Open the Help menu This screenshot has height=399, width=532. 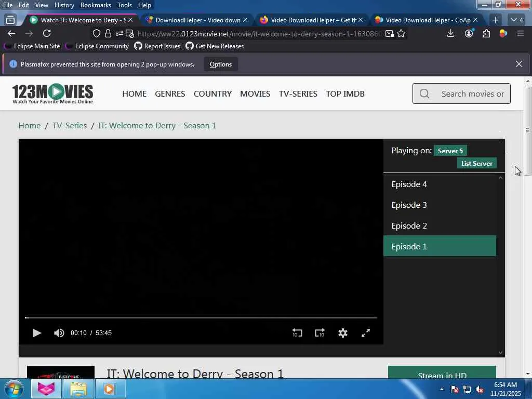[144, 5]
